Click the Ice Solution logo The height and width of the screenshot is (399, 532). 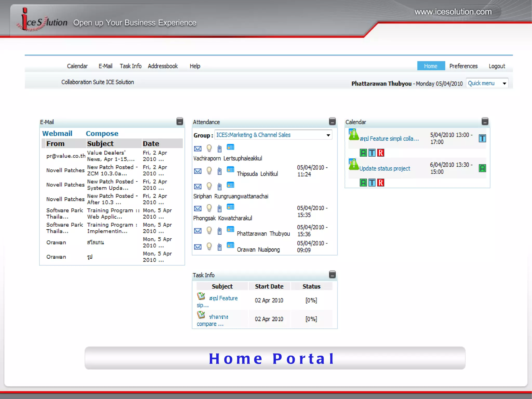click(42, 20)
